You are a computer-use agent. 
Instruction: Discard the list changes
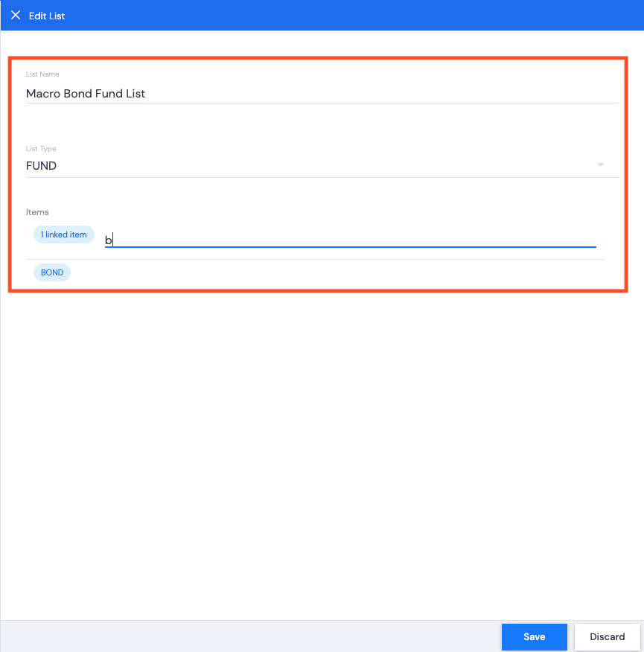tap(607, 636)
